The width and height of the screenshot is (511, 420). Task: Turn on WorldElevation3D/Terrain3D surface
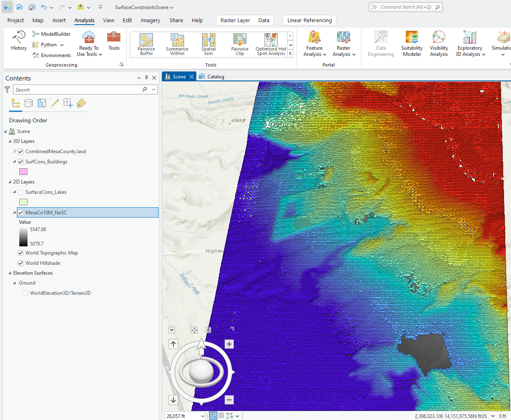coord(25,293)
